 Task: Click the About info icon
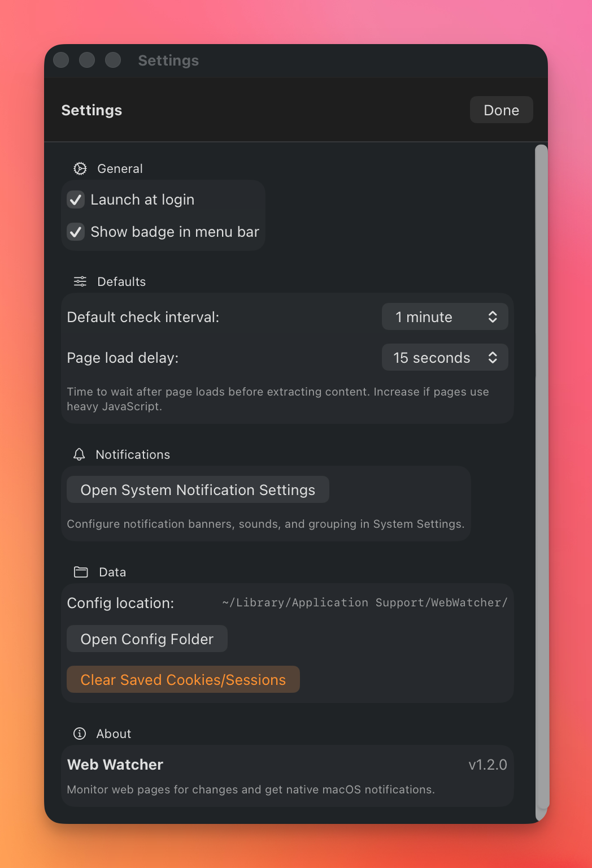(x=80, y=734)
